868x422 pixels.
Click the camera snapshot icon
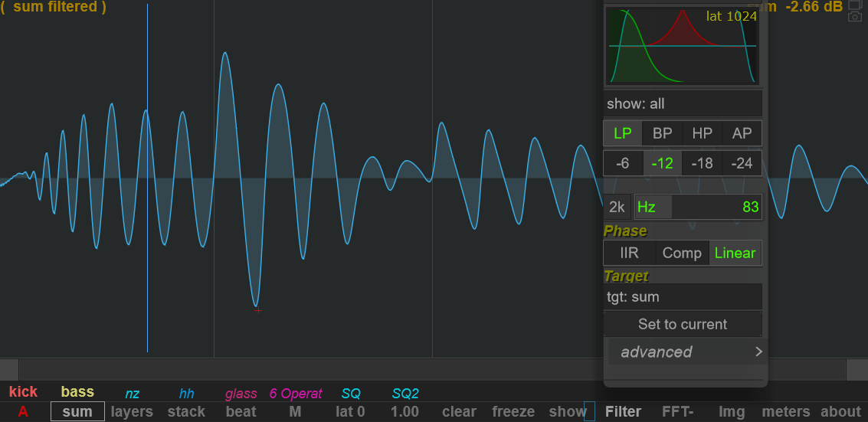[x=855, y=17]
